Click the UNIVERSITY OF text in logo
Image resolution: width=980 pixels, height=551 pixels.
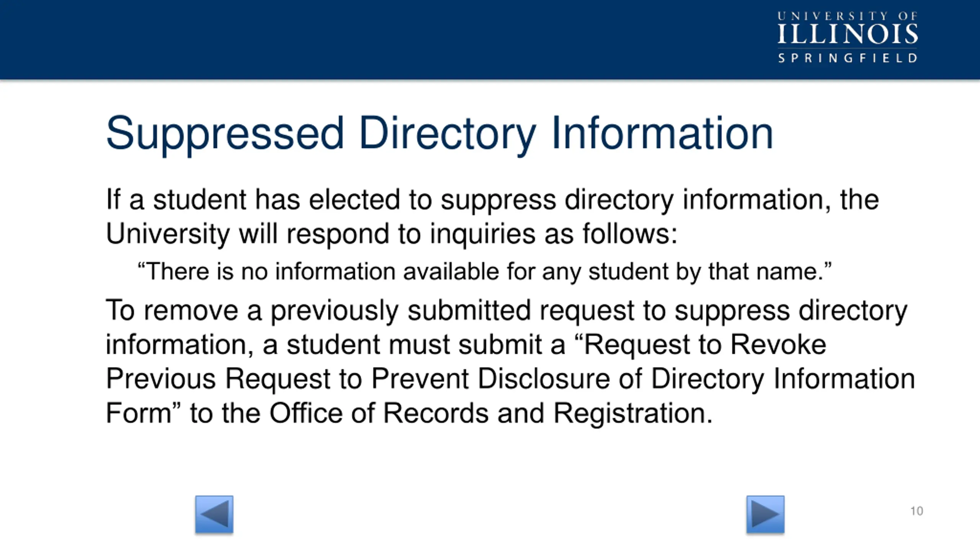pyautogui.click(x=848, y=16)
